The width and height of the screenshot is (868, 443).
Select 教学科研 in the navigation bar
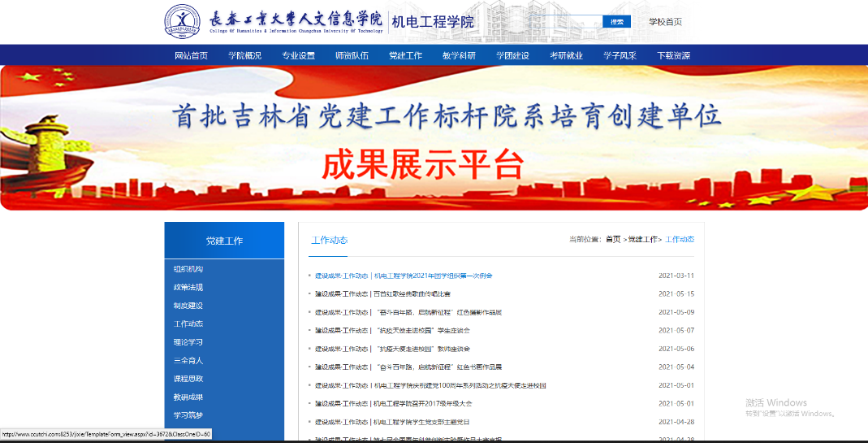tap(459, 56)
